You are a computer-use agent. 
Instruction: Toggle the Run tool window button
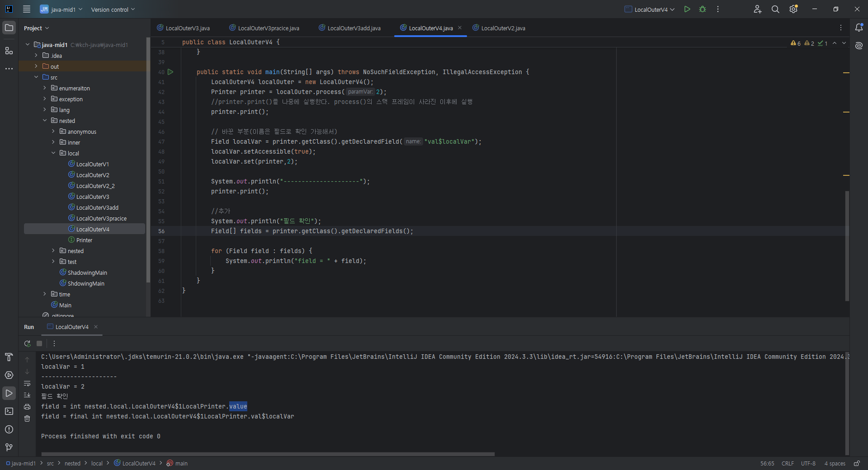pos(9,393)
